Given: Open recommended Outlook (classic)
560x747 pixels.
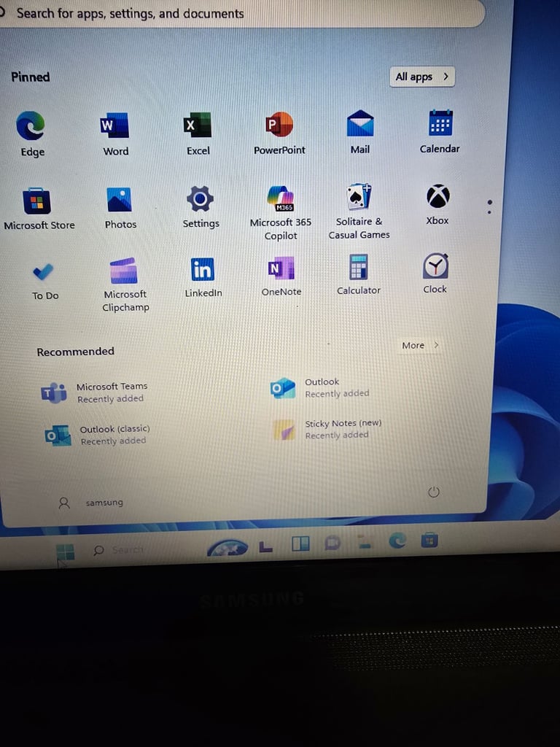Looking at the screenshot, I should point(97,435).
